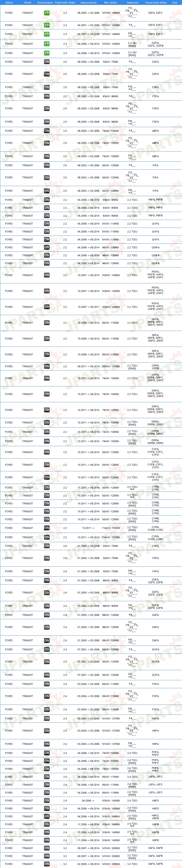The image size is (182, 868).
Task: Click 107kW / 146KM in 08.2000 petrol row
Action: pos(110,13)
